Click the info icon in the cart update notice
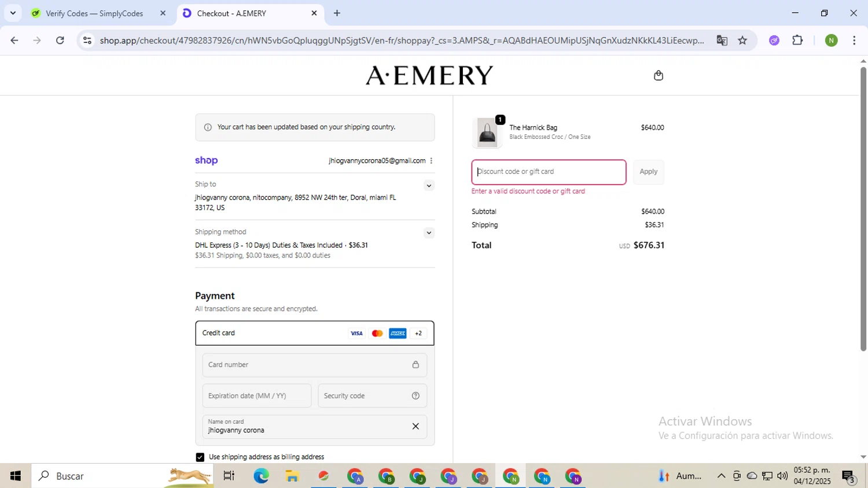This screenshot has width=868, height=488. [208, 127]
